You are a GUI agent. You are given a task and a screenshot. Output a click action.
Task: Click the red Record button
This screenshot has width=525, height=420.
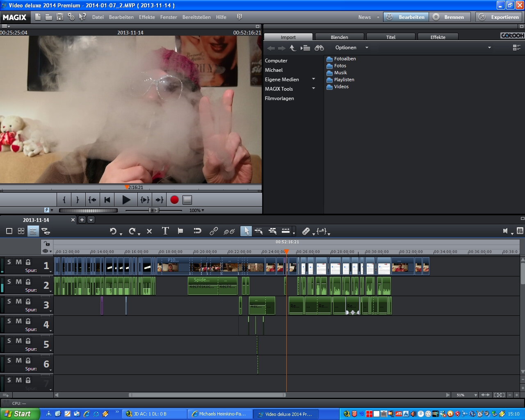[x=174, y=200]
